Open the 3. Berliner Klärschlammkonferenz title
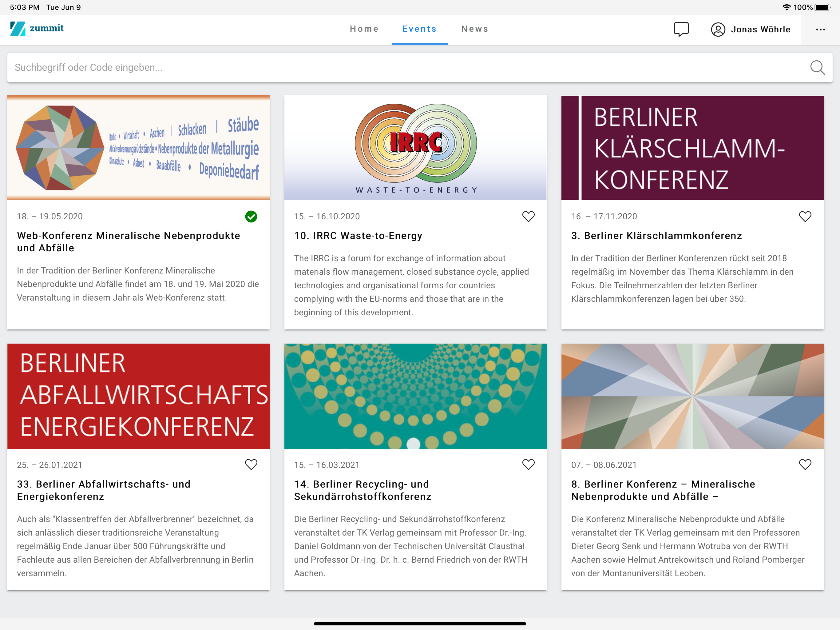This screenshot has width=840, height=630. coord(656,236)
